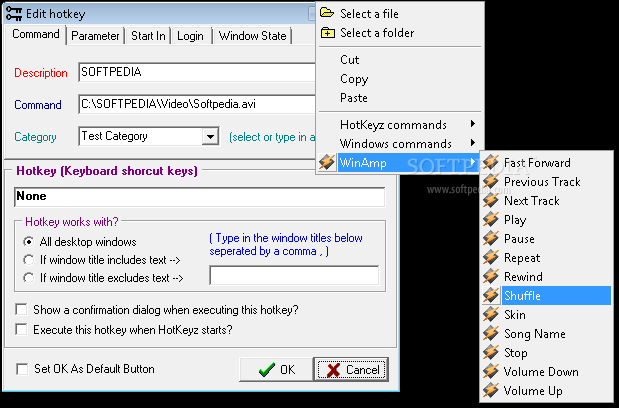Select If window title includes text option
The image size is (619, 408).
[28, 260]
